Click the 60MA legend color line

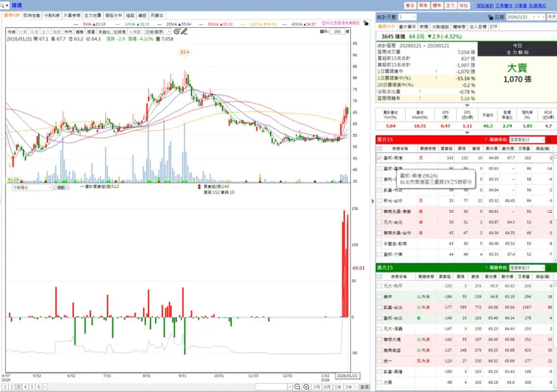click(x=201, y=24)
